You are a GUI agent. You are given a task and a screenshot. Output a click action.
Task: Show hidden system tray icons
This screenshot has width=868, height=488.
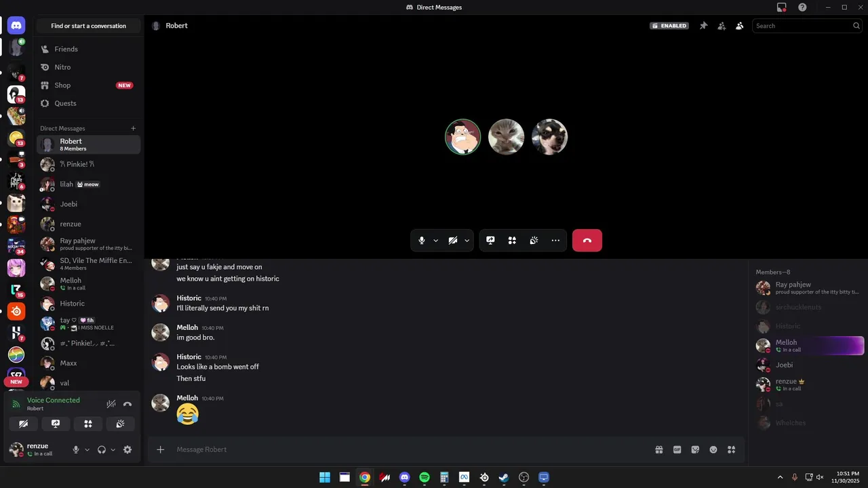tap(780, 477)
